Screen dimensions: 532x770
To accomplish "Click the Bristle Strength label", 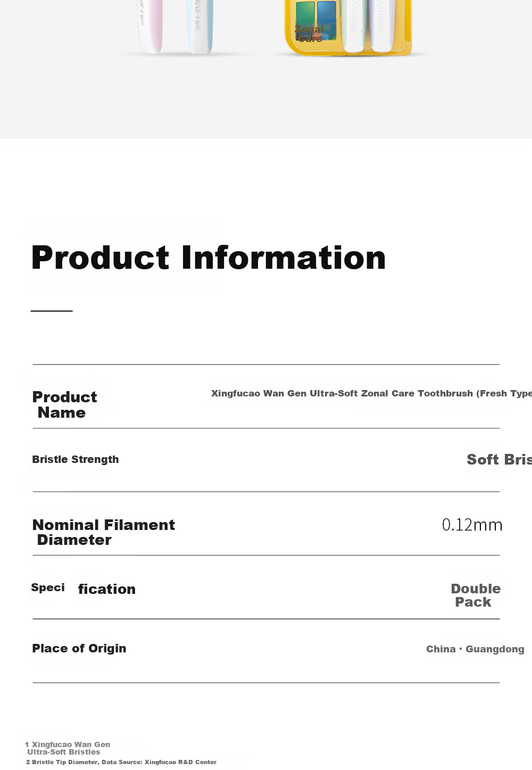I will 76,459.
